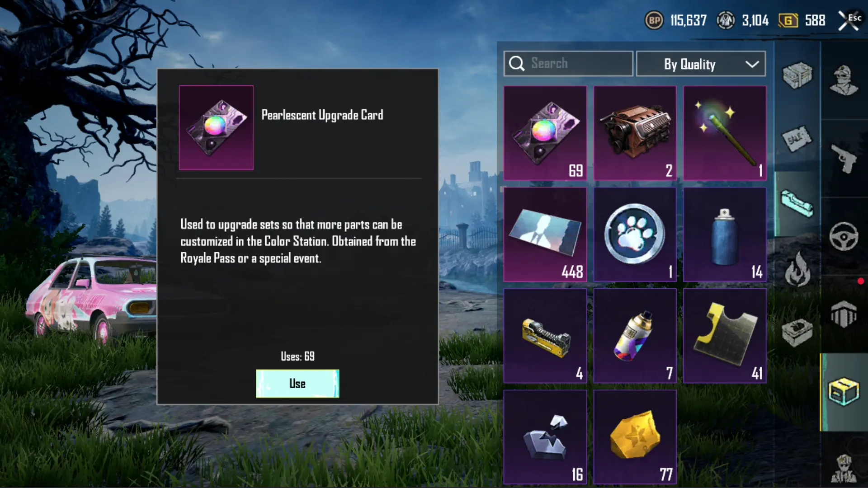
Task: Open the By Quality sort dropdown
Action: [x=701, y=64]
